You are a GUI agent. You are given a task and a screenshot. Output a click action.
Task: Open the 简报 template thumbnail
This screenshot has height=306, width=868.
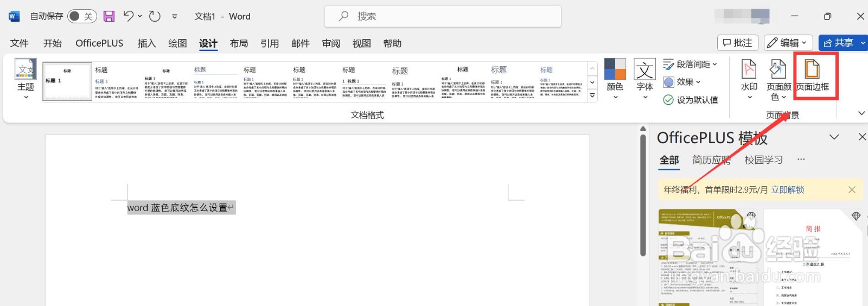click(x=813, y=257)
